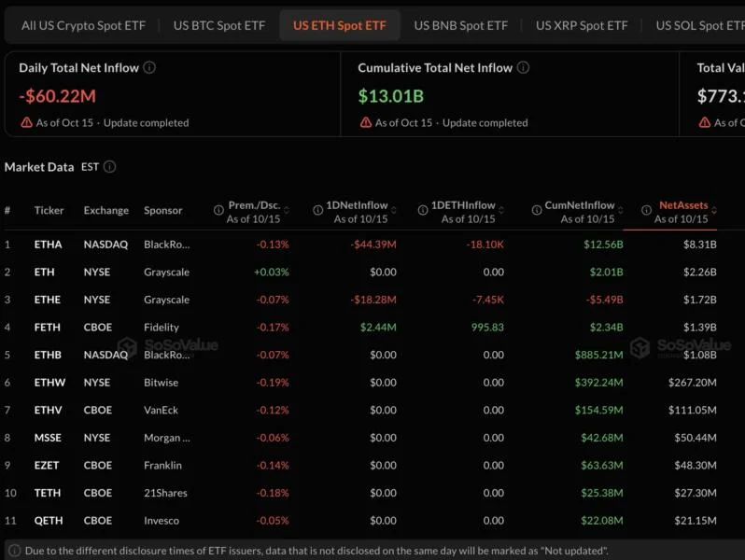Click info icon before Prem./Dsc. header
Viewport: 745px width, 560px height.
tap(218, 210)
